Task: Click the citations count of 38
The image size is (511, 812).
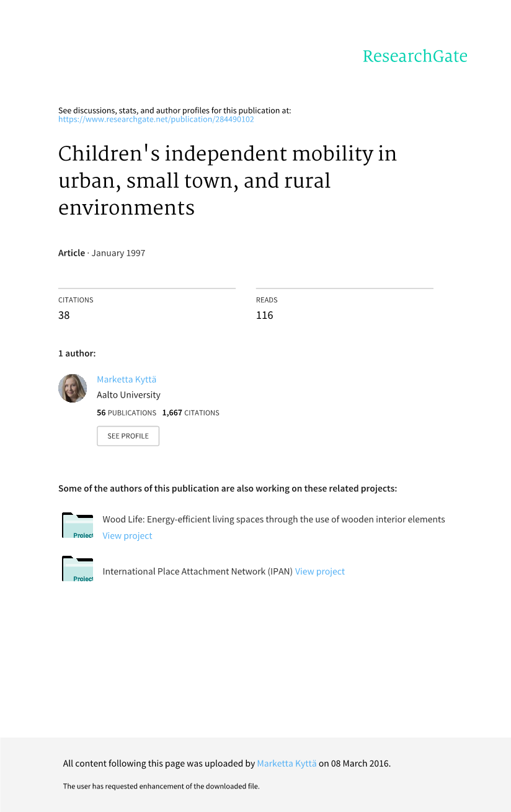Action: [64, 315]
